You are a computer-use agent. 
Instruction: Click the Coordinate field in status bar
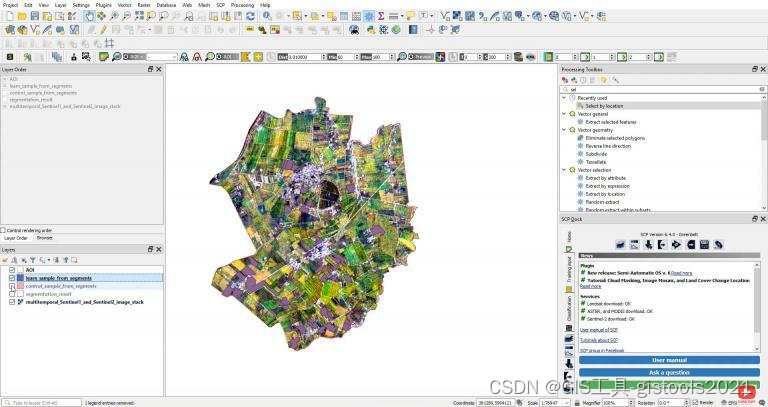click(x=495, y=403)
